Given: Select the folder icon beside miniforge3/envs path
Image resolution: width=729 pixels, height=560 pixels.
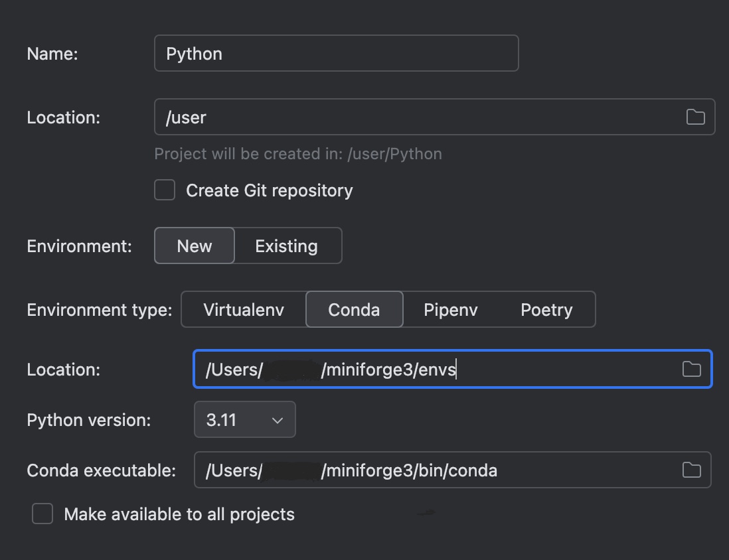Looking at the screenshot, I should [690, 369].
